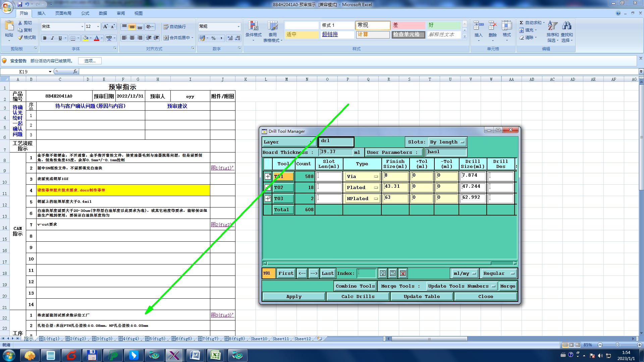
Task: Switch to the 公式 ribbon tab
Action: click(85, 13)
